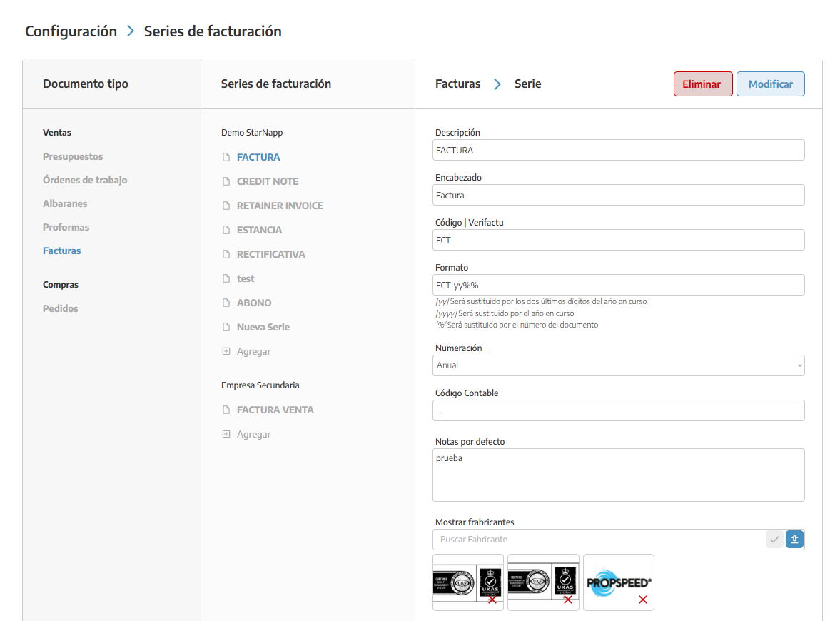Image resolution: width=840 pixels, height=621 pixels.
Task: Click the Empresa Secundaria company heading
Action: pos(260,385)
